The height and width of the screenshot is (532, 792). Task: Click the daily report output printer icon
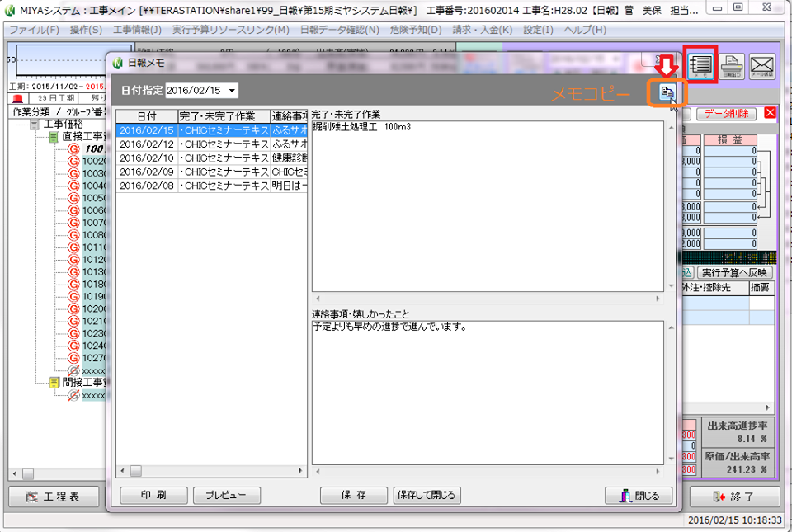(732, 66)
